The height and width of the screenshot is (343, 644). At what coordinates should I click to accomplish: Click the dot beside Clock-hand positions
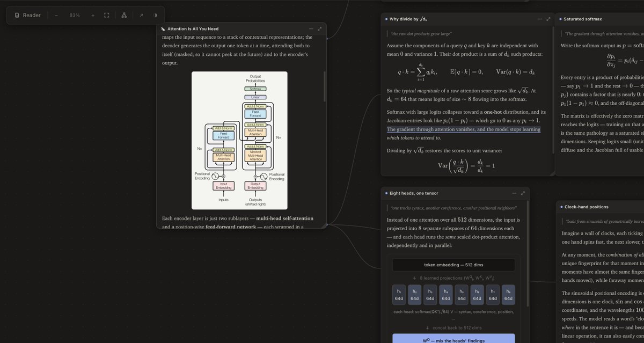[x=560, y=207]
